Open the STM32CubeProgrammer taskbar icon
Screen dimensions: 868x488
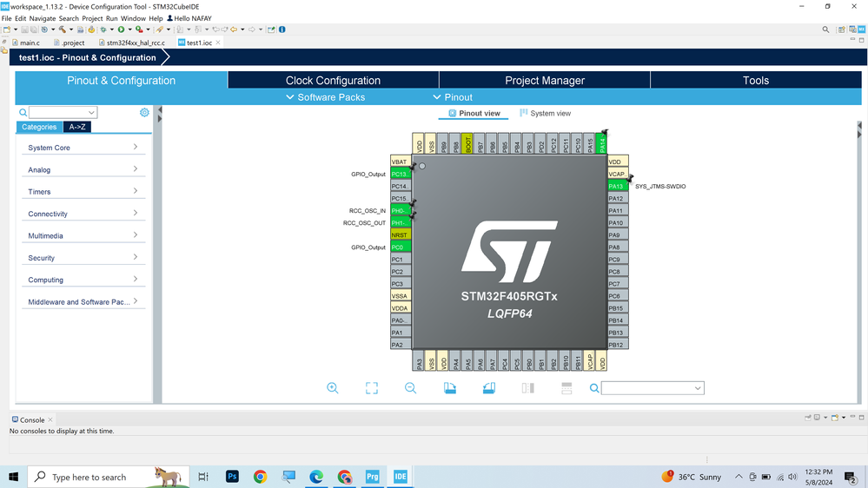pyautogui.click(x=372, y=477)
